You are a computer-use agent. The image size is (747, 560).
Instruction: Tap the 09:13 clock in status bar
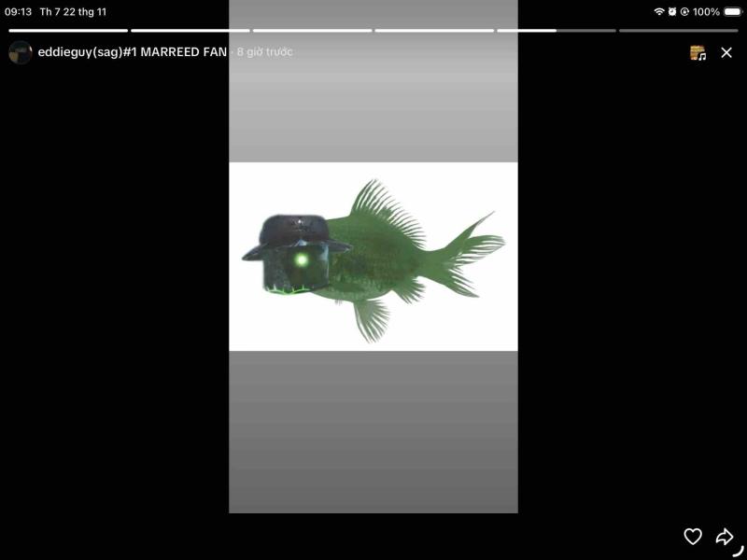[x=19, y=12]
